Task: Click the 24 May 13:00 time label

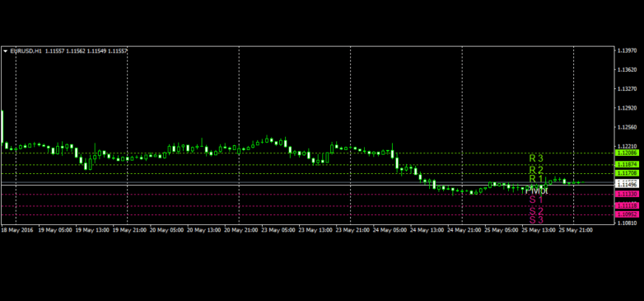Action: (427, 230)
